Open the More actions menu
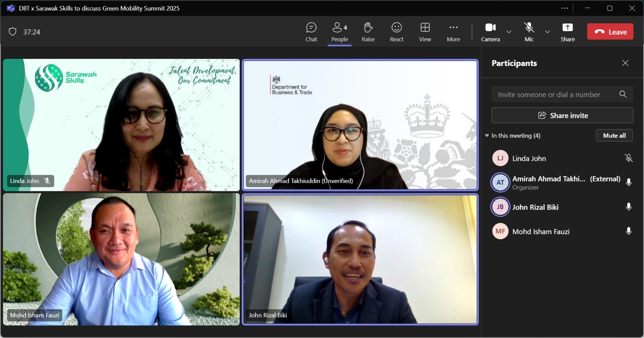 pyautogui.click(x=453, y=32)
